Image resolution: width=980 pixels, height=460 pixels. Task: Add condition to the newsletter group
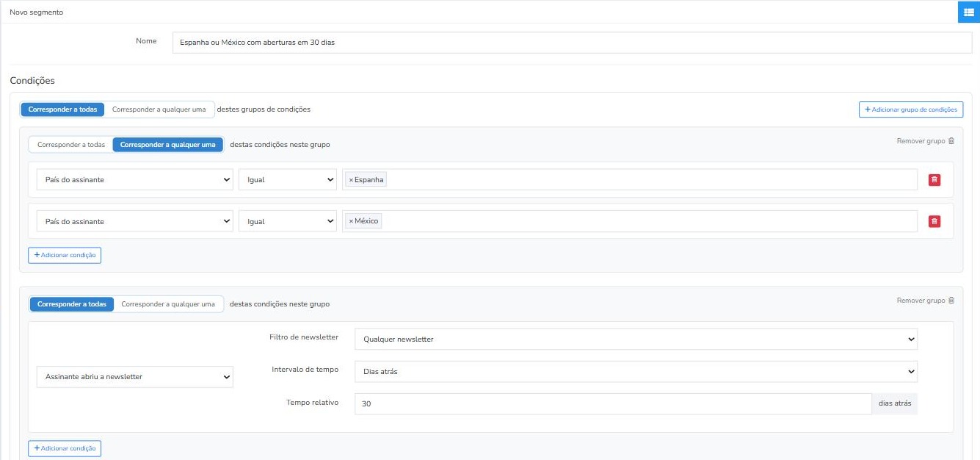pyautogui.click(x=65, y=448)
